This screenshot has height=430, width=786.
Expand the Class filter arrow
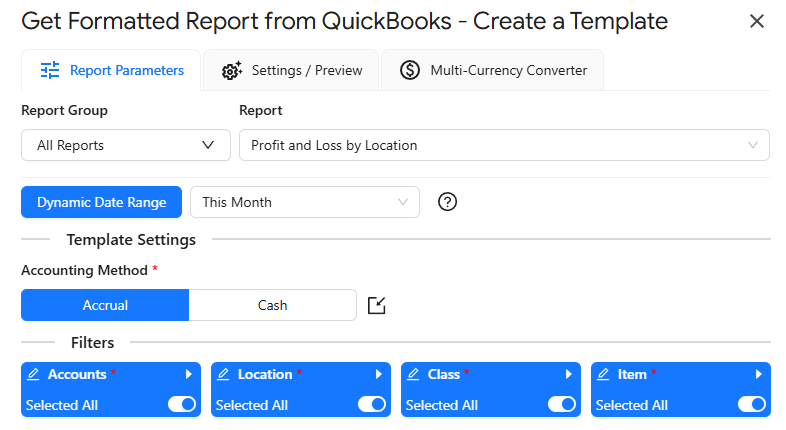click(x=568, y=374)
